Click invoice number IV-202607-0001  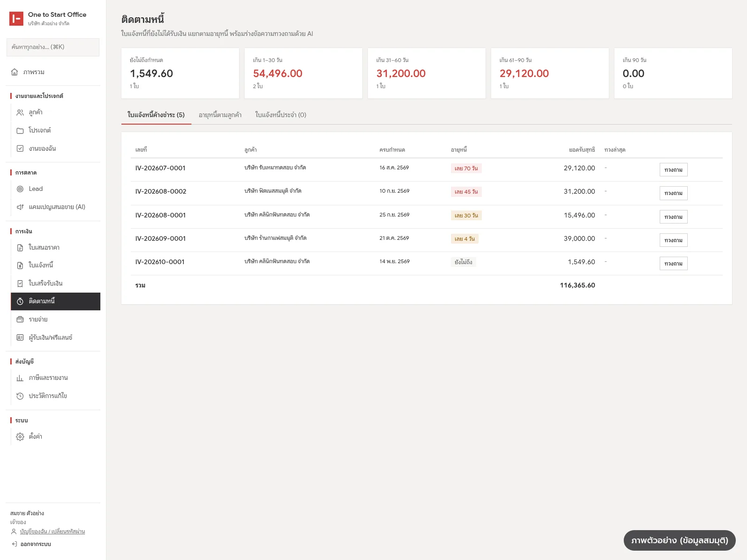click(x=161, y=168)
